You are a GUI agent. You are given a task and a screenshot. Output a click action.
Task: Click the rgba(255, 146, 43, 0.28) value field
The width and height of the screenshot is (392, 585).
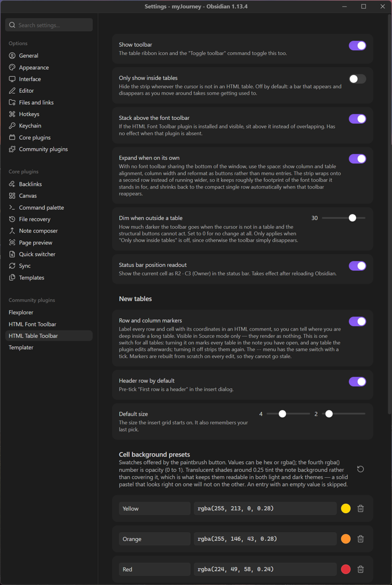point(265,539)
